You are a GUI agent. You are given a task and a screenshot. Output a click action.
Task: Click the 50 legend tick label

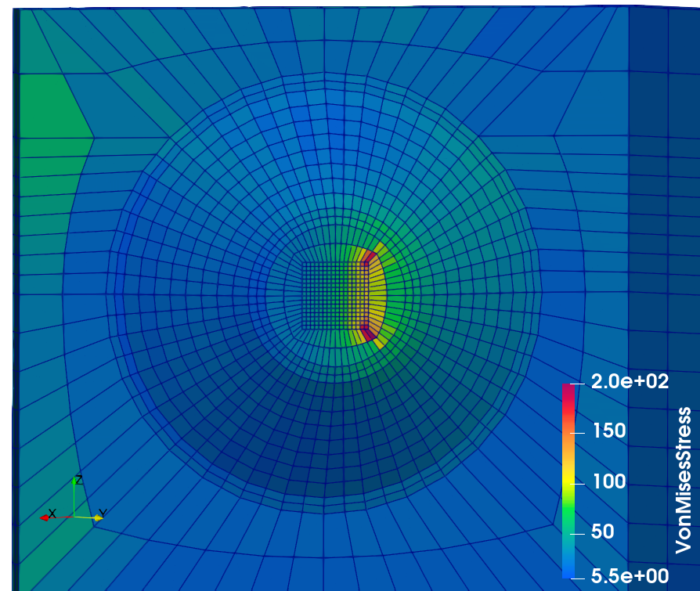[x=603, y=532]
